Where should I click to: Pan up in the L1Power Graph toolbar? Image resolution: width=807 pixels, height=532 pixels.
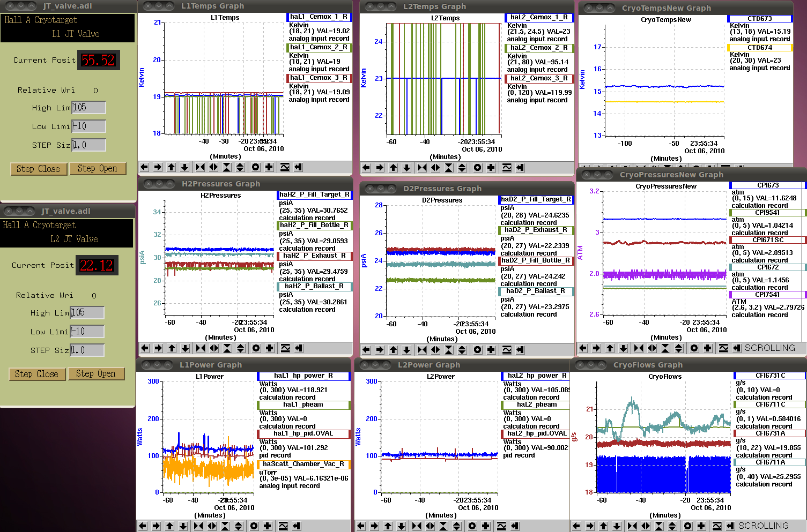click(x=169, y=526)
